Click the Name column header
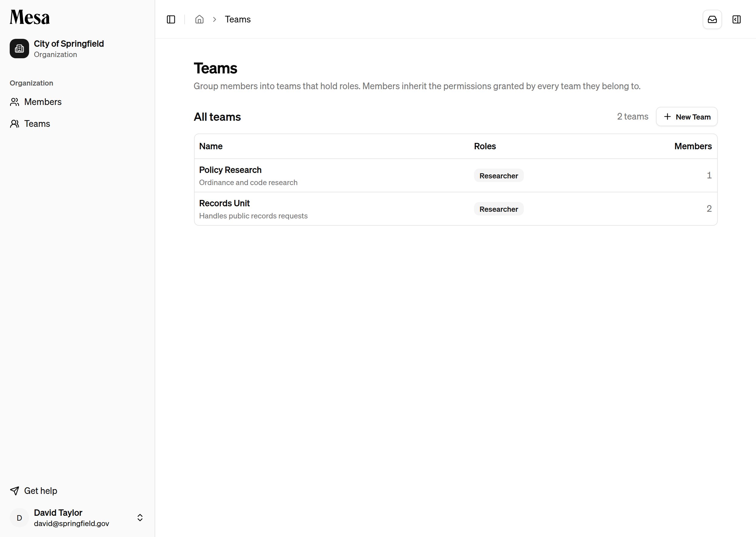756x537 pixels. tap(211, 146)
